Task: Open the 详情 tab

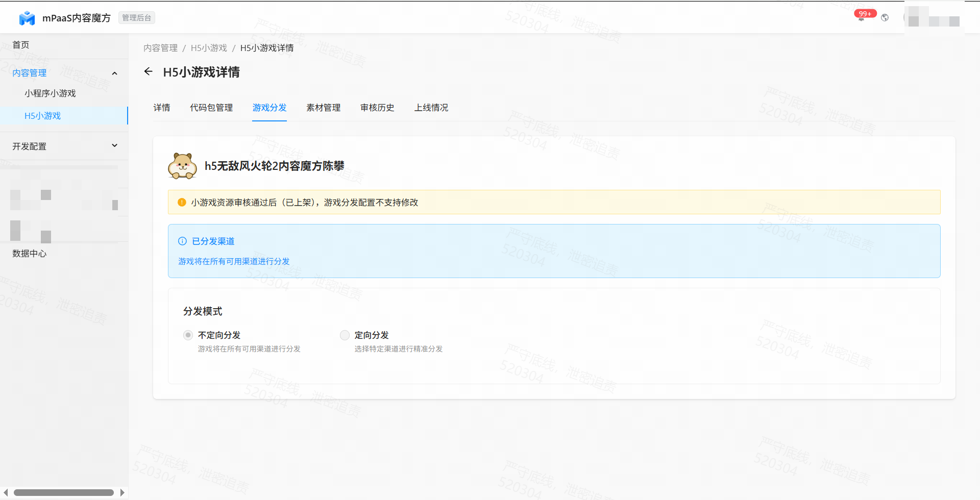Action: [162, 108]
